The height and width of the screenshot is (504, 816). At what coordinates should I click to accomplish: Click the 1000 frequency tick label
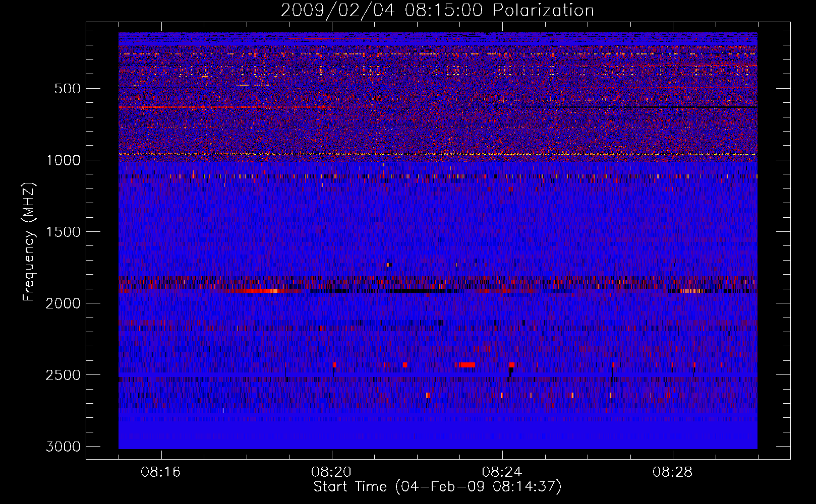tap(64, 160)
